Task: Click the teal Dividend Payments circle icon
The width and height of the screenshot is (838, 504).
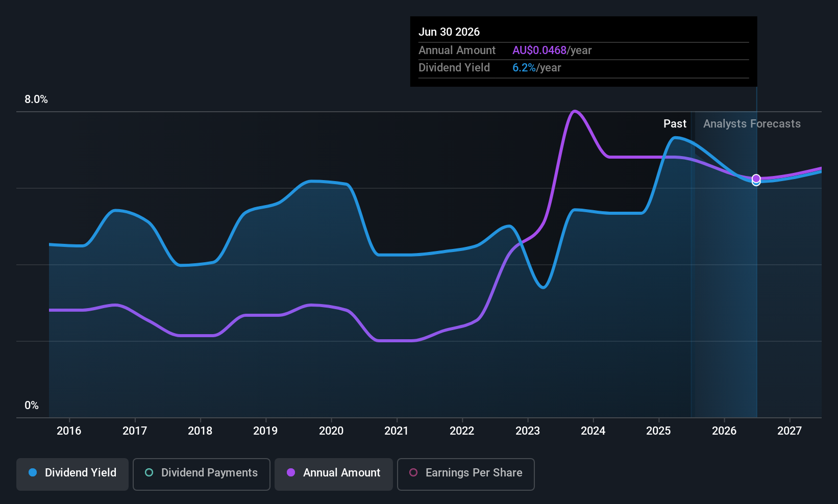Action: [x=149, y=472]
